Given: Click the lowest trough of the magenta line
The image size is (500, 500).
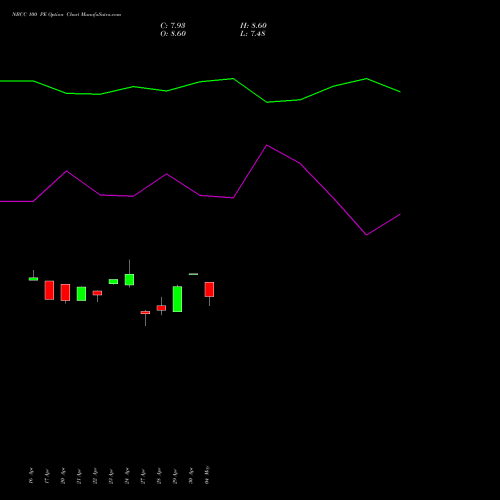Looking at the screenshot, I should pos(366,235).
